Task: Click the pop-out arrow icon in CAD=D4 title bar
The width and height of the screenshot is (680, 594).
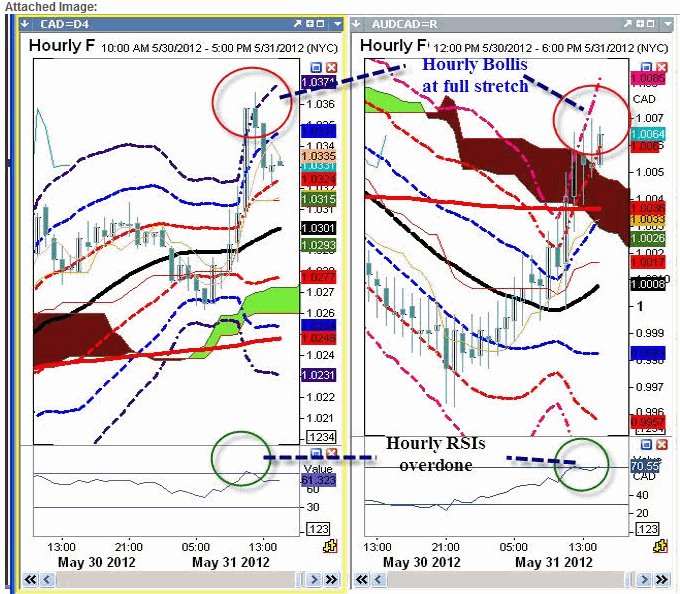Action: (298, 24)
